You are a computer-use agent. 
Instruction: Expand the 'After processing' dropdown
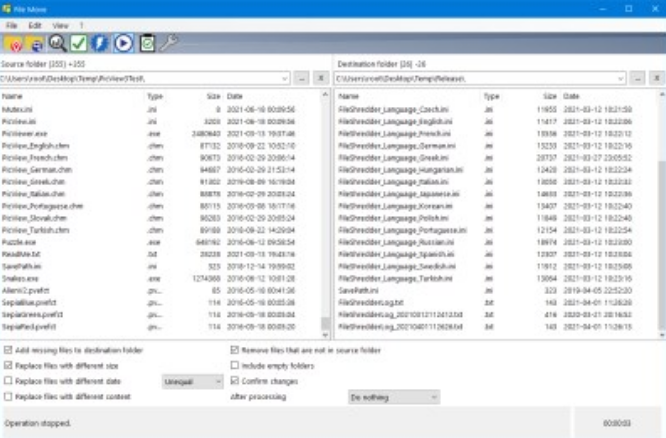(392, 397)
